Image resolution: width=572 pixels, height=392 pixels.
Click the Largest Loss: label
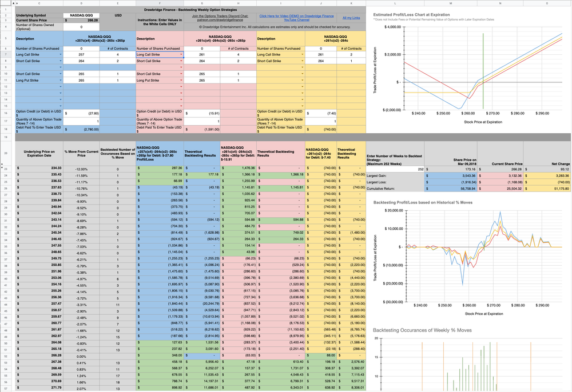pyautogui.click(x=395, y=182)
